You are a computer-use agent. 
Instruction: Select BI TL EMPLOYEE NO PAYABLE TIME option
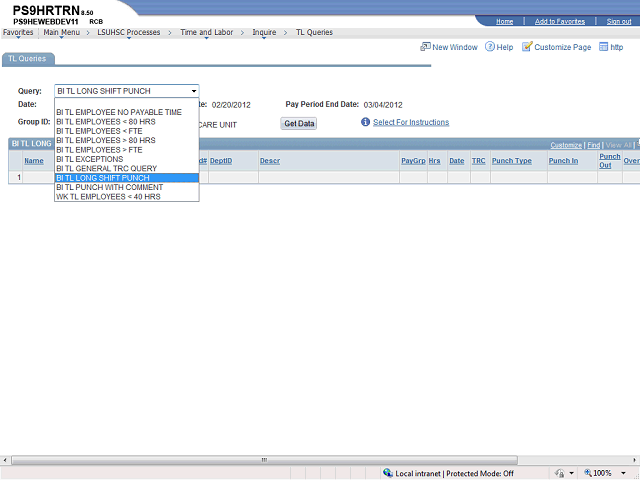(x=127, y=112)
